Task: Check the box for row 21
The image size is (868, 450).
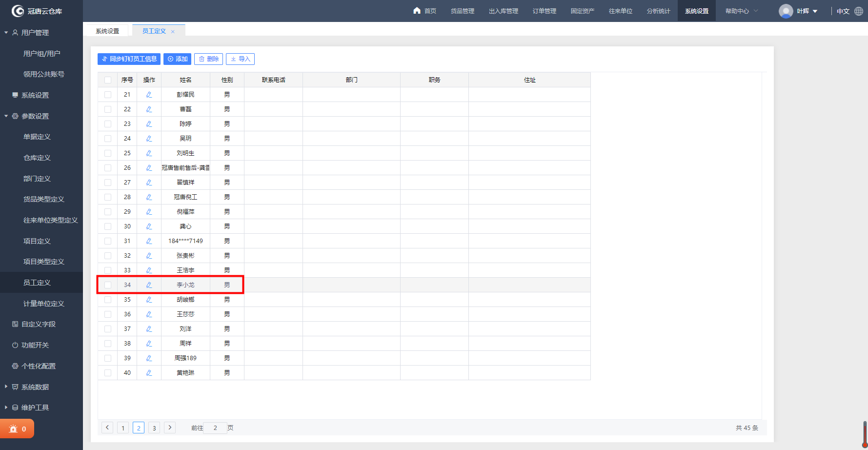Action: click(x=108, y=95)
